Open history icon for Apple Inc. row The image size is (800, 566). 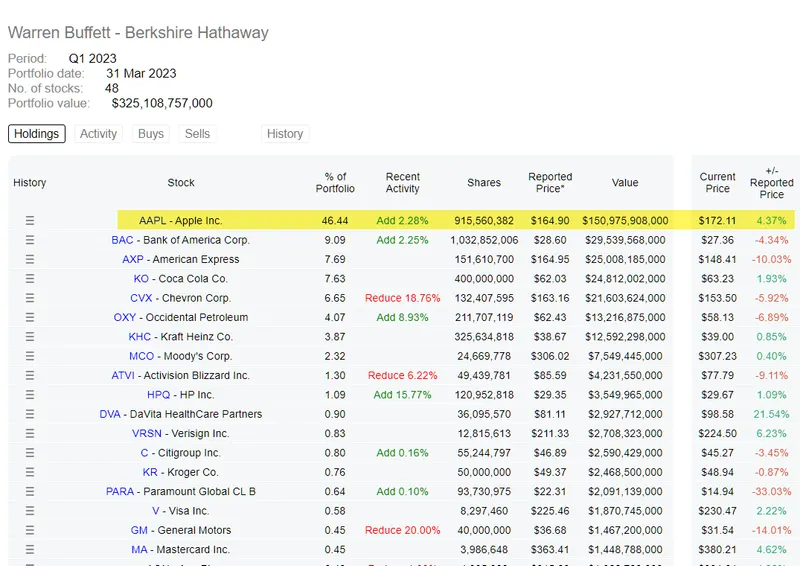pos(30,221)
